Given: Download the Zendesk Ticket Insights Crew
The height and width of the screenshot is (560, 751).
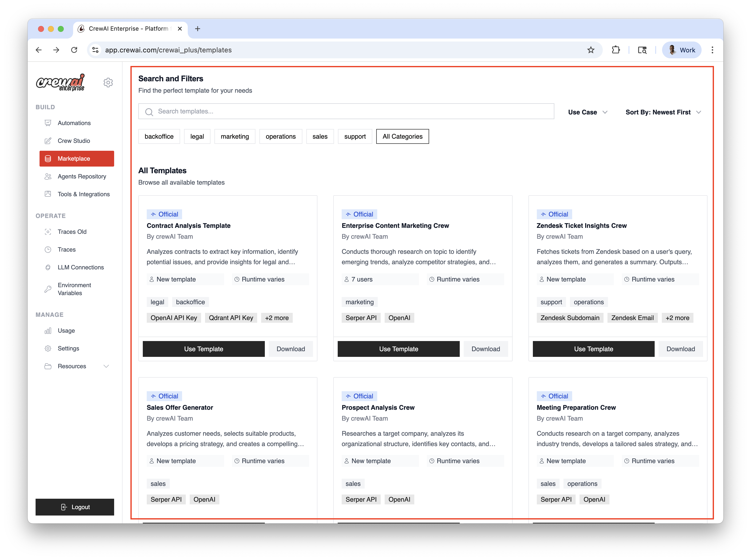Looking at the screenshot, I should pos(681,349).
